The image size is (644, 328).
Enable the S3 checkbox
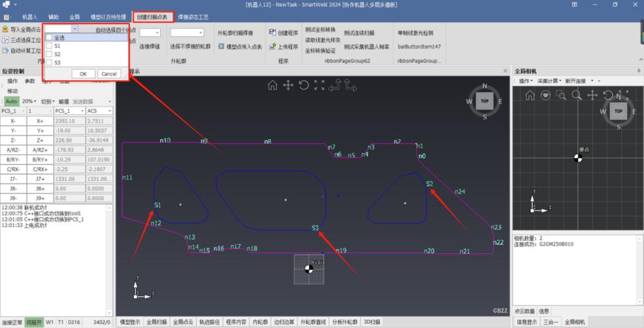coord(49,62)
